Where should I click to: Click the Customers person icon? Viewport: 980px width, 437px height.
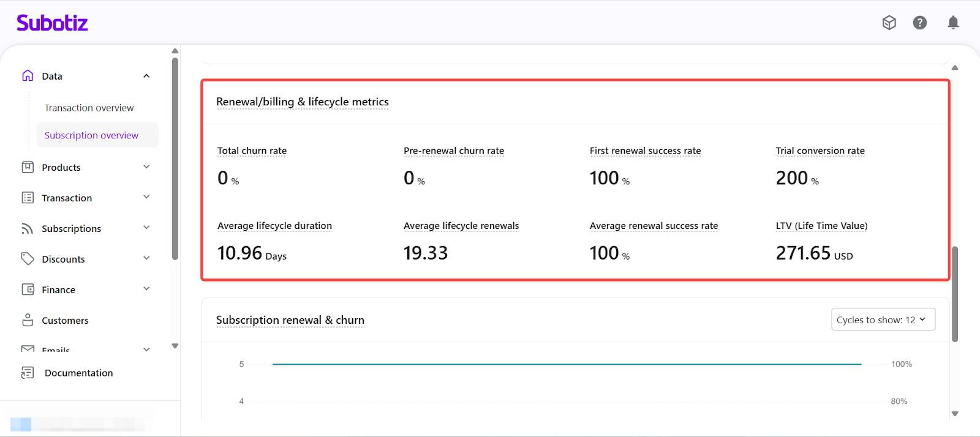28,320
